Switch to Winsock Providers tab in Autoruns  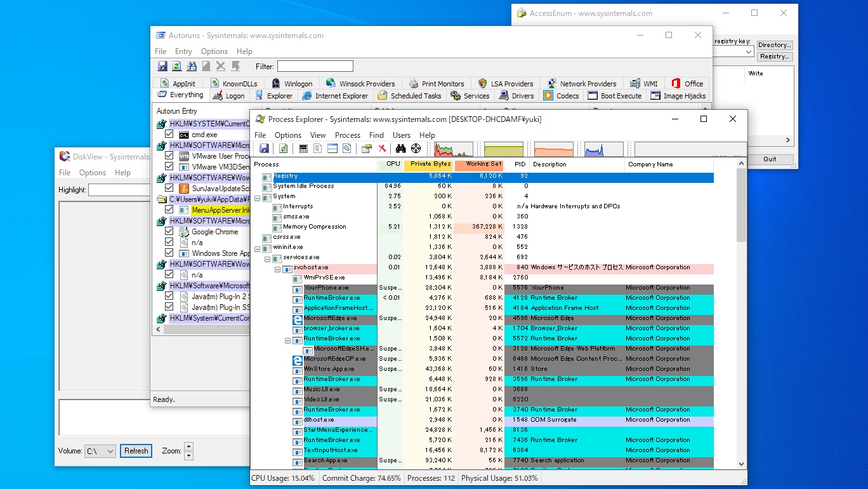coord(360,83)
